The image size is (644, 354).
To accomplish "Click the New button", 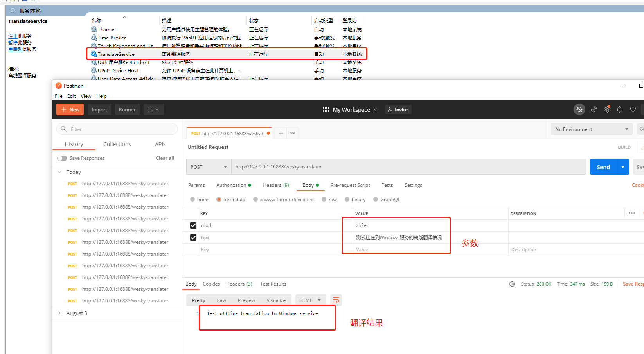I will pyautogui.click(x=70, y=109).
